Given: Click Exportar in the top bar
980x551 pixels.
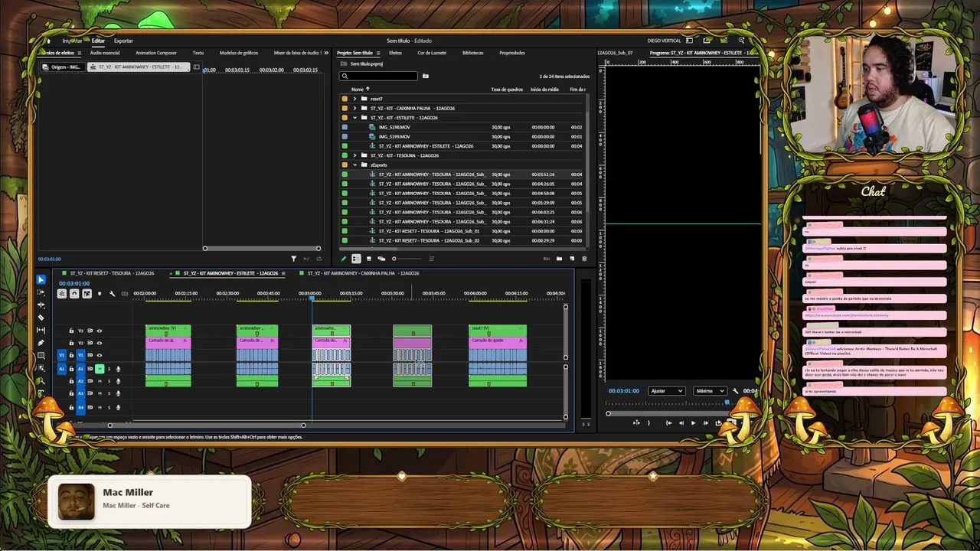Looking at the screenshot, I should [x=123, y=41].
